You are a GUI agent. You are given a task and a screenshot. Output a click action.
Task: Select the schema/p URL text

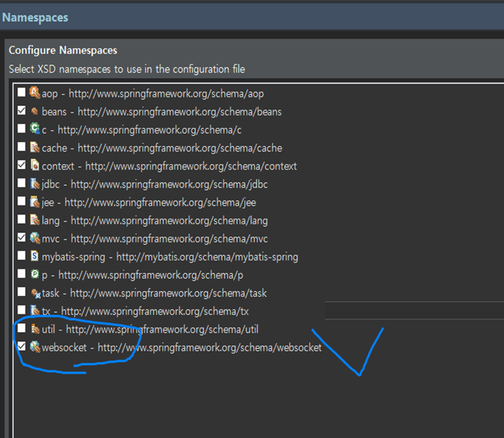pos(150,275)
